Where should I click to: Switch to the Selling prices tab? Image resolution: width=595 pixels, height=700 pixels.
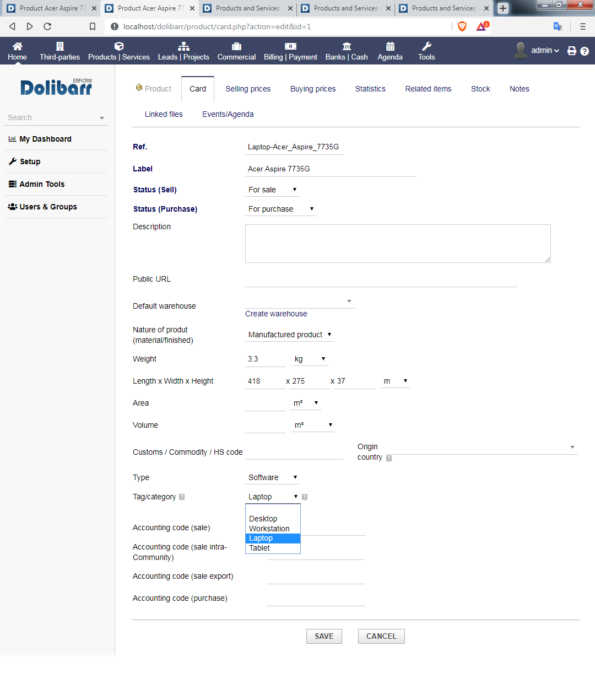pos(248,89)
